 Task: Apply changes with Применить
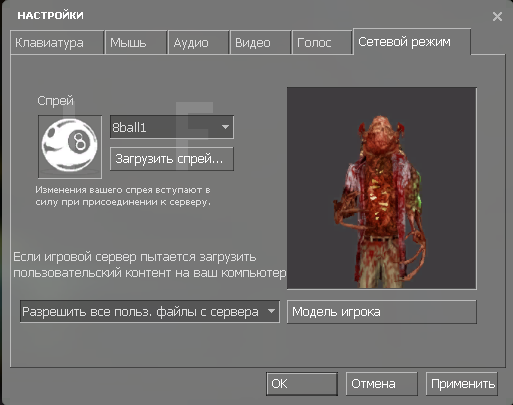tap(462, 384)
